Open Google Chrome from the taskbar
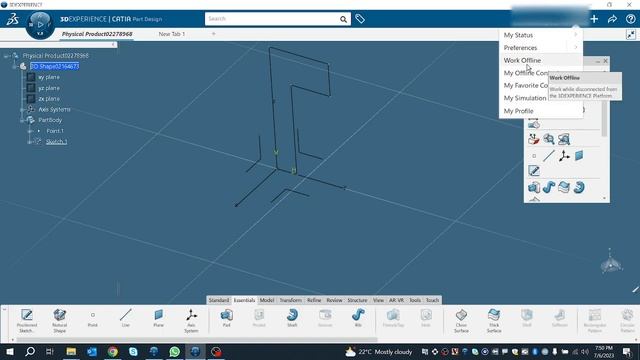The image size is (640, 360). click(113, 351)
